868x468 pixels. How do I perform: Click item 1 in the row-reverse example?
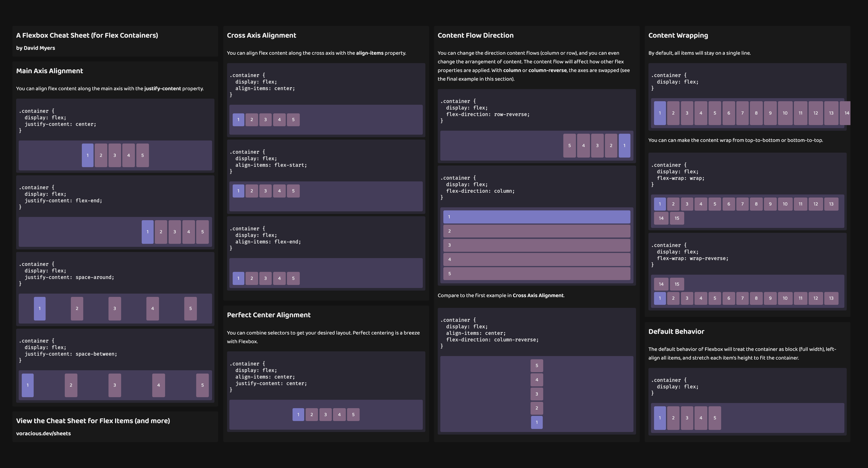[624, 146]
